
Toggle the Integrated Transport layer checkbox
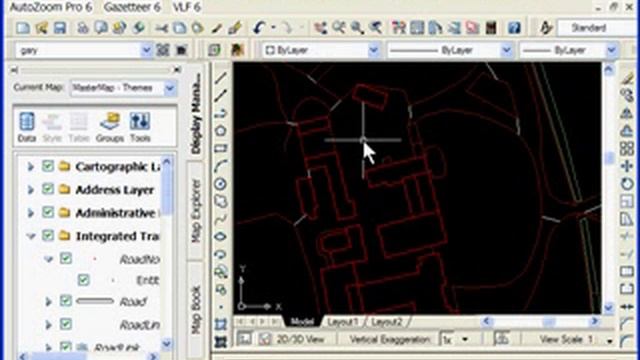click(x=48, y=236)
